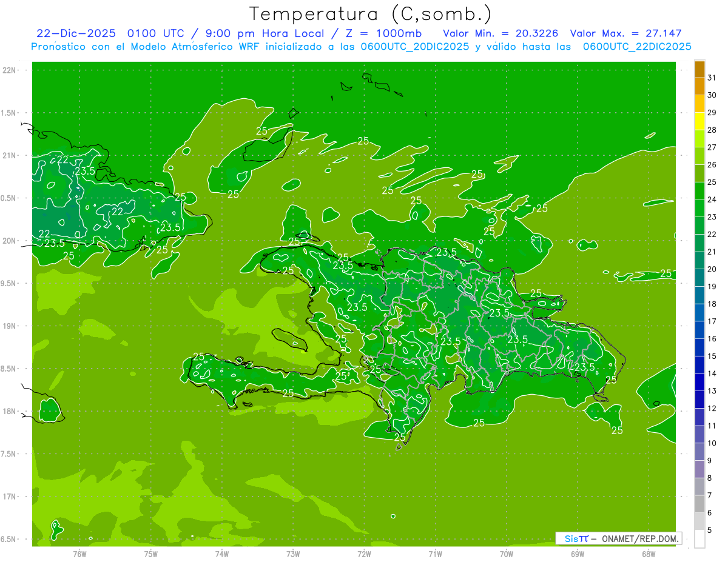Select the "Valor Min. = 20.3226" text

[x=501, y=33]
